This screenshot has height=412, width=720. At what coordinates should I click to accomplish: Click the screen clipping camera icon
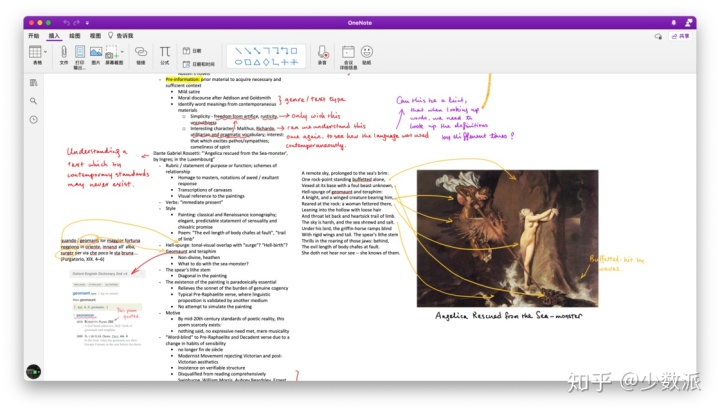111,52
